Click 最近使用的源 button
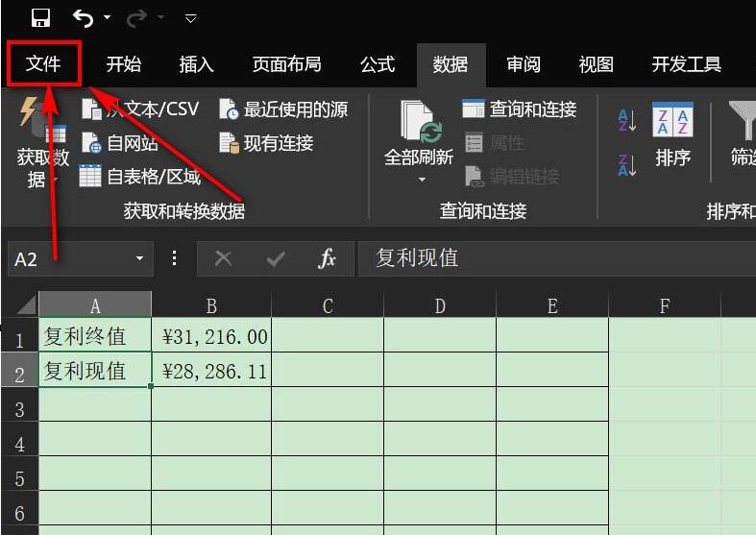This screenshot has width=756, height=535. point(284,109)
